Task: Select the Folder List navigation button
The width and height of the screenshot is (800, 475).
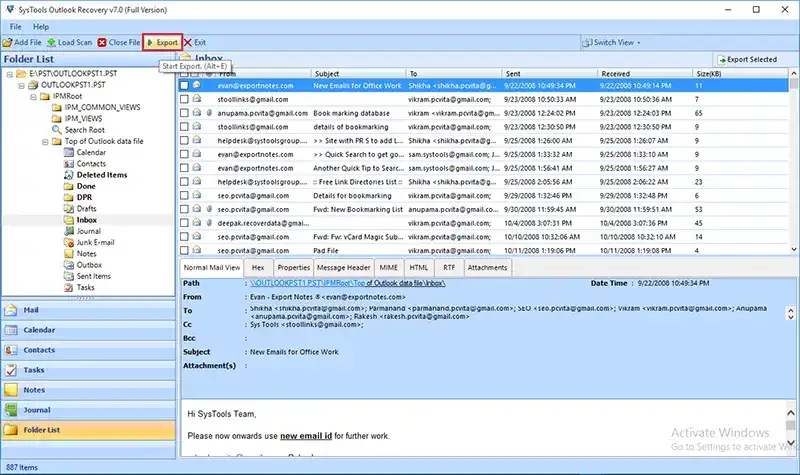Action: point(89,430)
